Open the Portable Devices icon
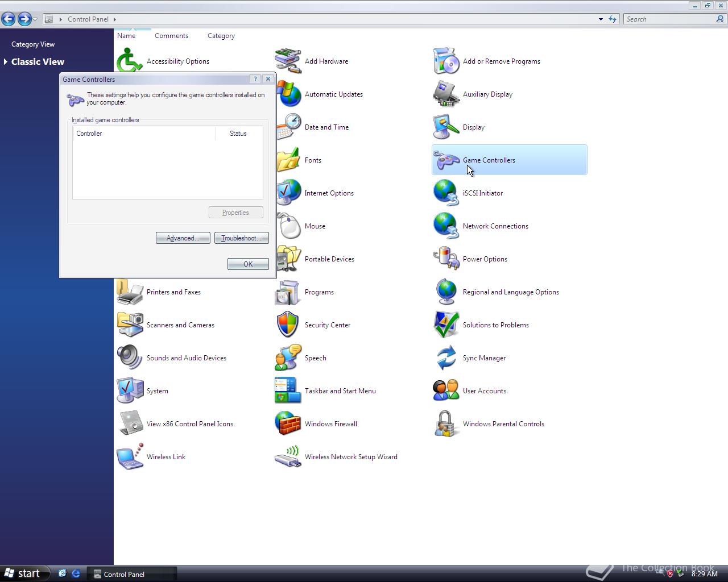The height and width of the screenshot is (582, 728). pyautogui.click(x=289, y=259)
